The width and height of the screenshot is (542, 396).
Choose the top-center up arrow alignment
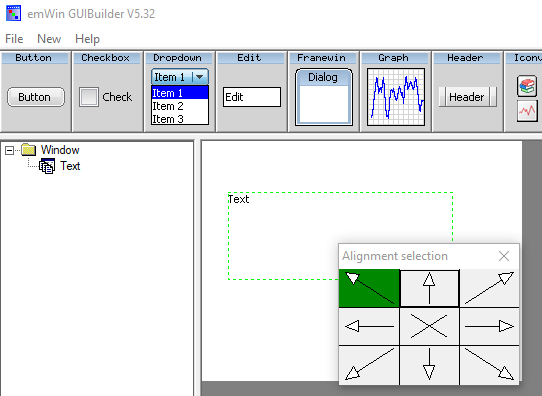coord(429,288)
